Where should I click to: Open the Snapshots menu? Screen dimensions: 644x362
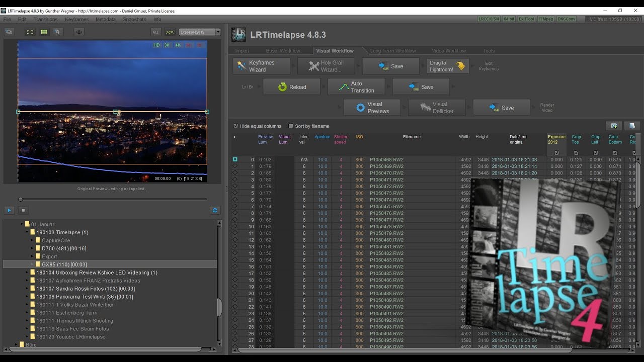coord(134,19)
